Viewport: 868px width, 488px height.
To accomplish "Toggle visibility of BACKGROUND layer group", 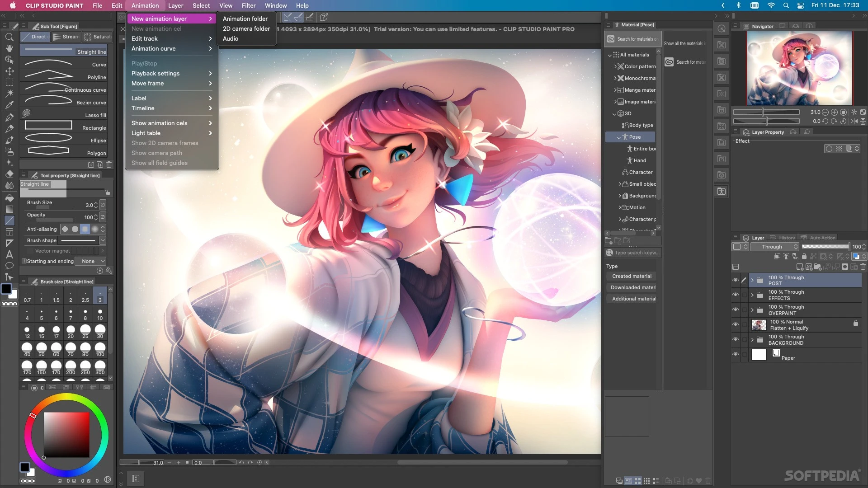I will [735, 339].
